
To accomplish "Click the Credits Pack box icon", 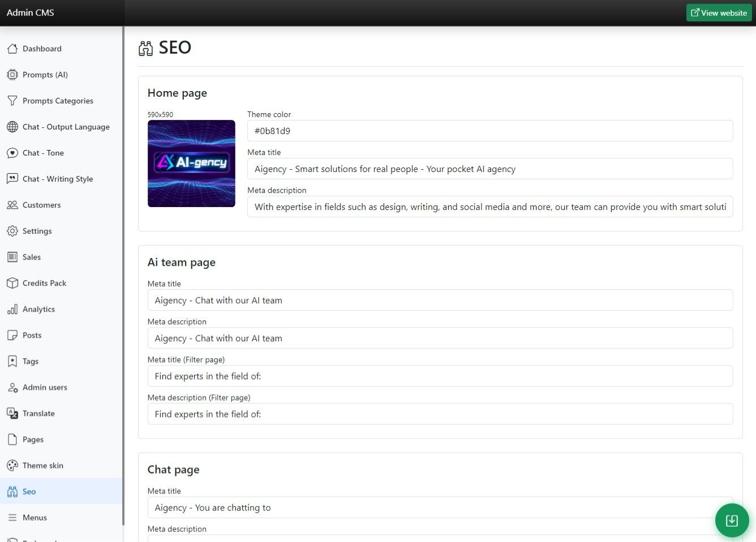I will click(x=12, y=283).
